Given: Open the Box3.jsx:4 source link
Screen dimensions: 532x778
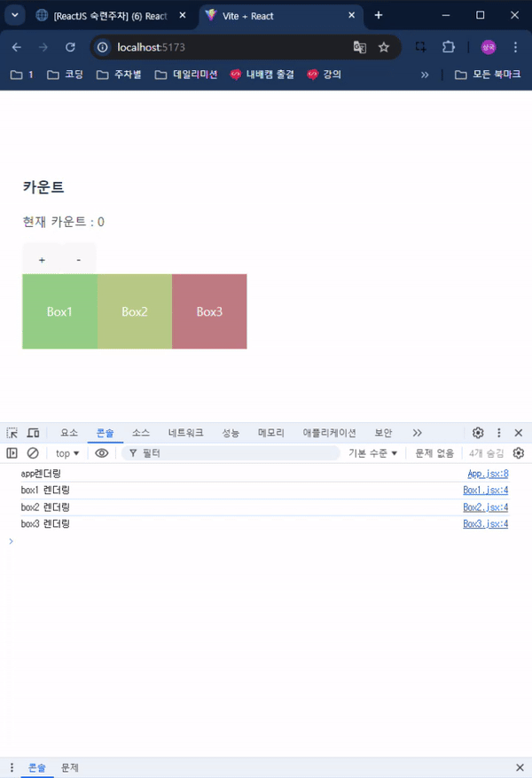Looking at the screenshot, I should coord(485,523).
